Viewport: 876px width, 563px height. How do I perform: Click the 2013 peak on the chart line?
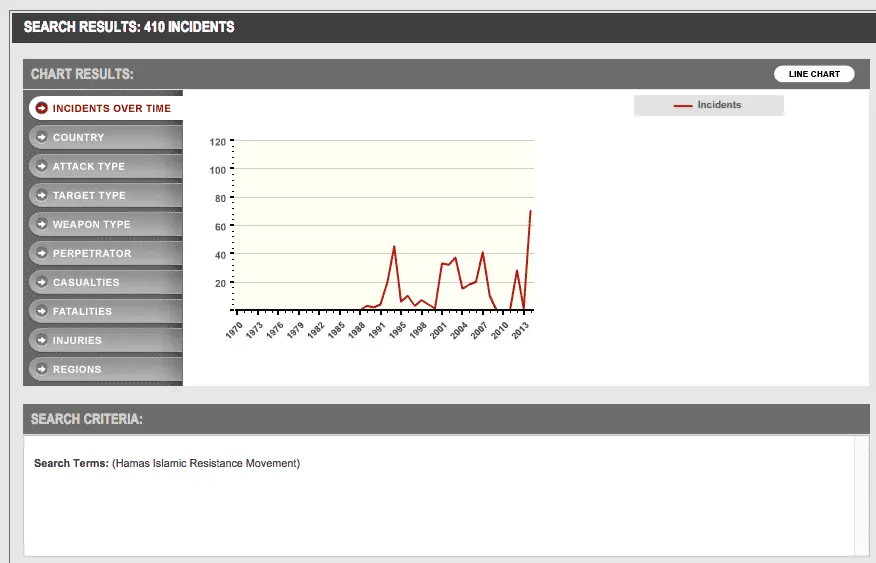(530, 211)
